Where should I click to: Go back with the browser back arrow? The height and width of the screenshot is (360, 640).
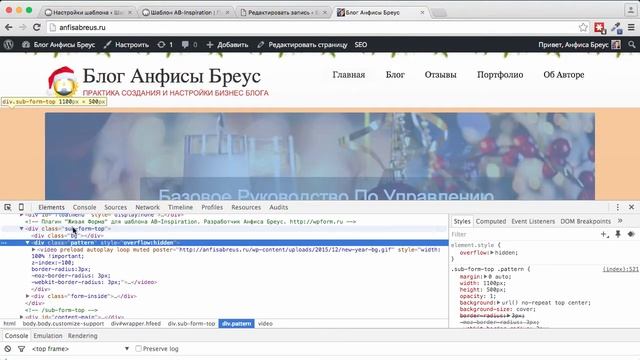point(9,27)
